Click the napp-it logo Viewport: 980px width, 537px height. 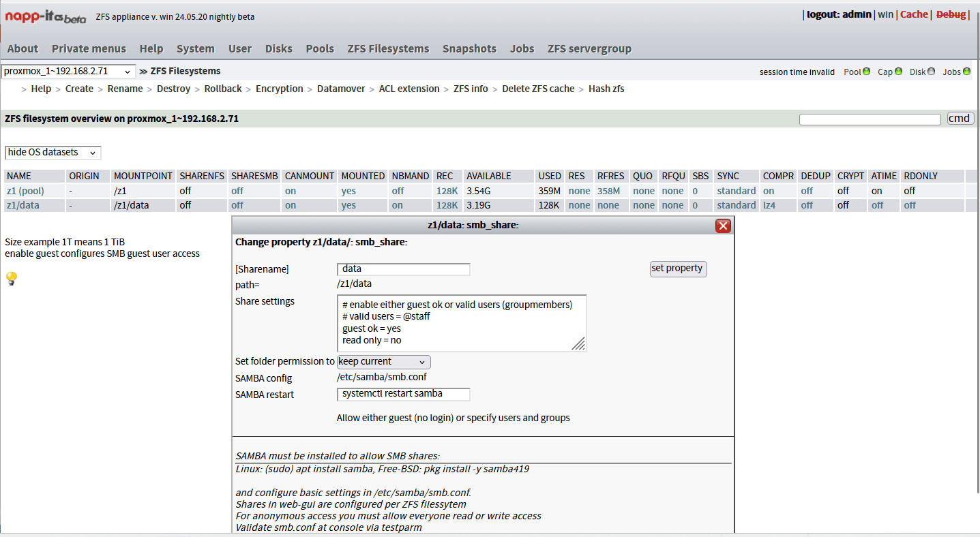[45, 16]
